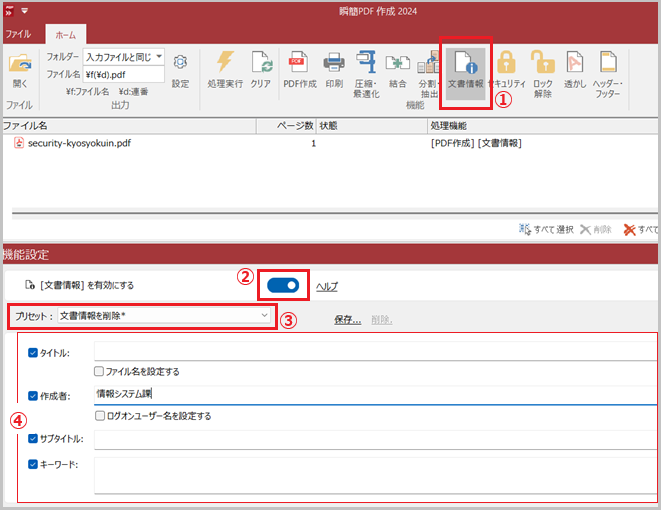Viewport: 661px width, 510px height.
Task: Click the タイトル text field
Action: [375, 351]
